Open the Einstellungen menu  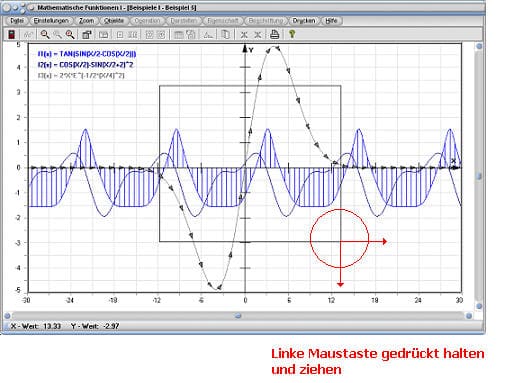point(51,21)
